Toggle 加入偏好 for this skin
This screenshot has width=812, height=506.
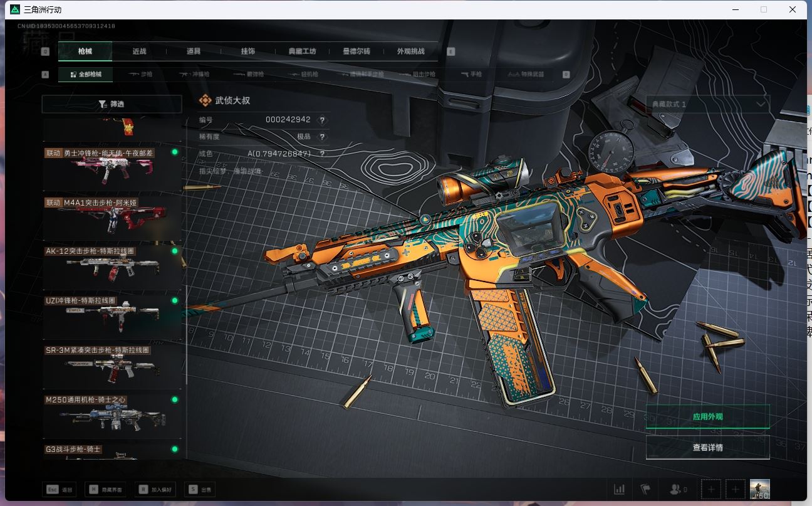pyautogui.click(x=155, y=490)
